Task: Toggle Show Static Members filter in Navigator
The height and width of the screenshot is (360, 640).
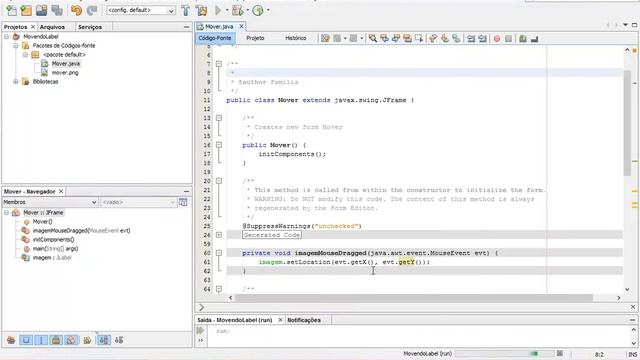Action: point(41,340)
